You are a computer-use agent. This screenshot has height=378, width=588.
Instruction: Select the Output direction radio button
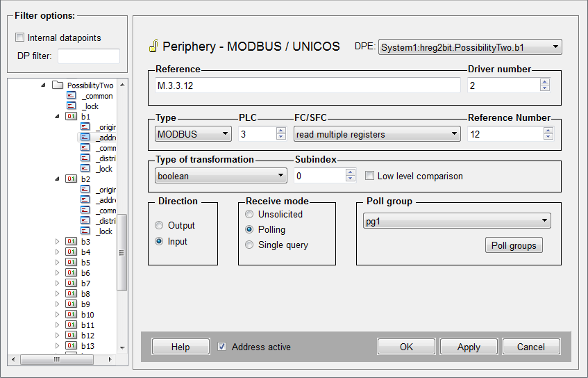(160, 225)
